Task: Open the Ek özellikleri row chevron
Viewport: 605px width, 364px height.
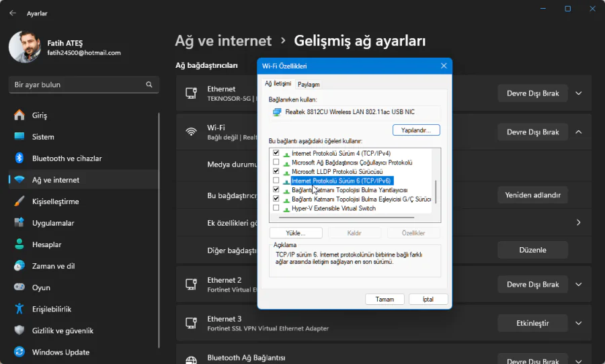Action: coord(579,222)
